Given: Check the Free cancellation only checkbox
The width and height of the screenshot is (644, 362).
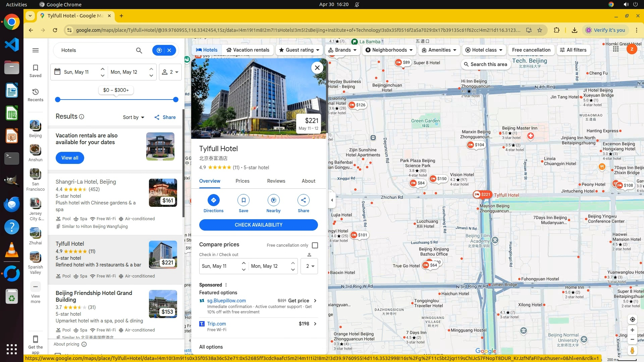Looking at the screenshot, I should click(x=315, y=245).
